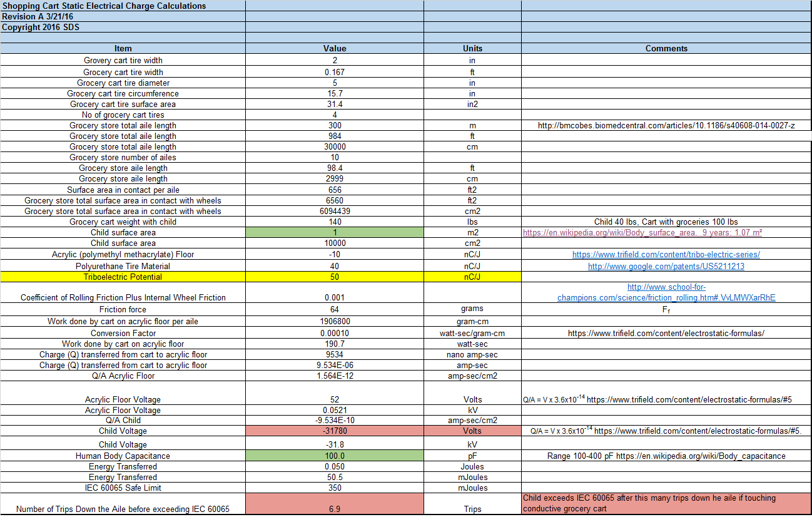Click the red Child Voltage value -31780
Screen dimensions: 812x517
[x=334, y=431]
